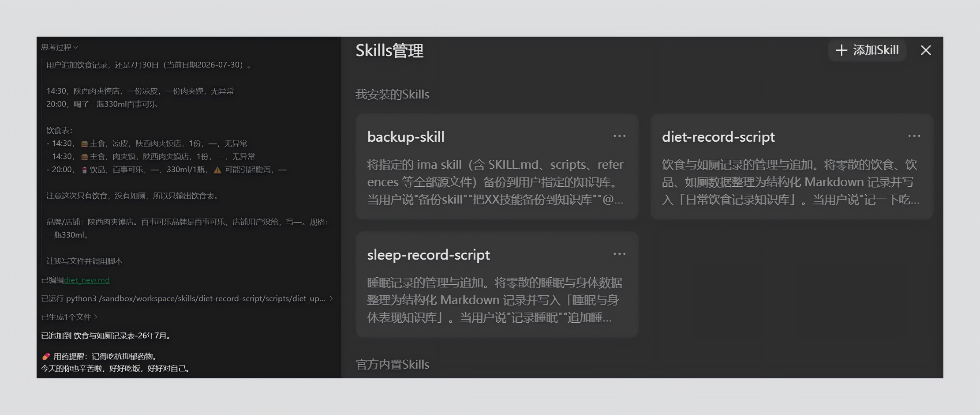Click the plus icon in 添加Skill
Screen dimensions: 980x415
coord(842,50)
